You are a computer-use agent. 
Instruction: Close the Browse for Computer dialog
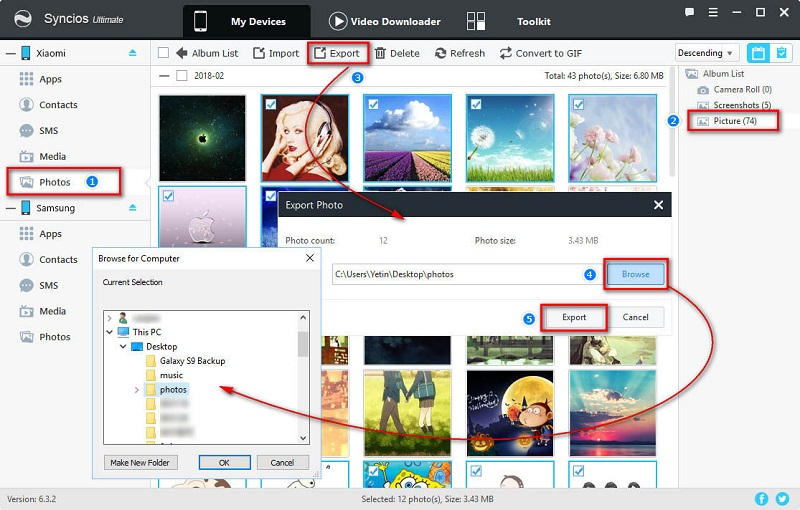(x=310, y=258)
